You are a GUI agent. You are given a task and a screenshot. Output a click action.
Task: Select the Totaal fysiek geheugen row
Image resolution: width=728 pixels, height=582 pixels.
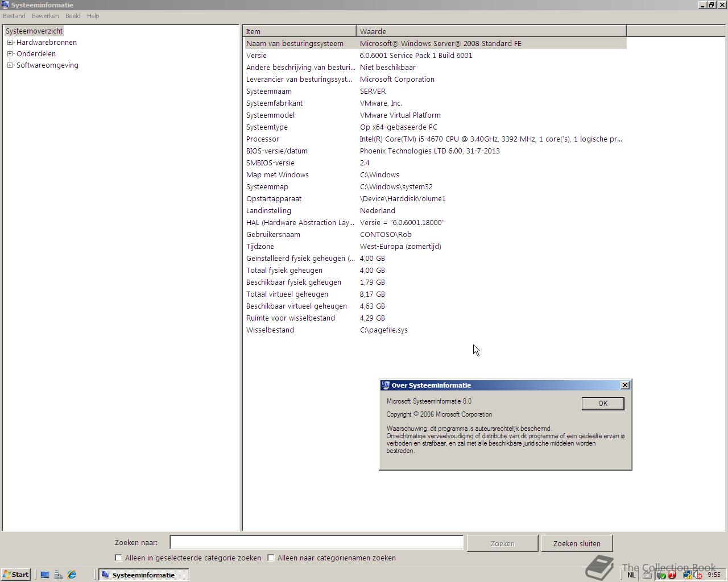(435, 270)
